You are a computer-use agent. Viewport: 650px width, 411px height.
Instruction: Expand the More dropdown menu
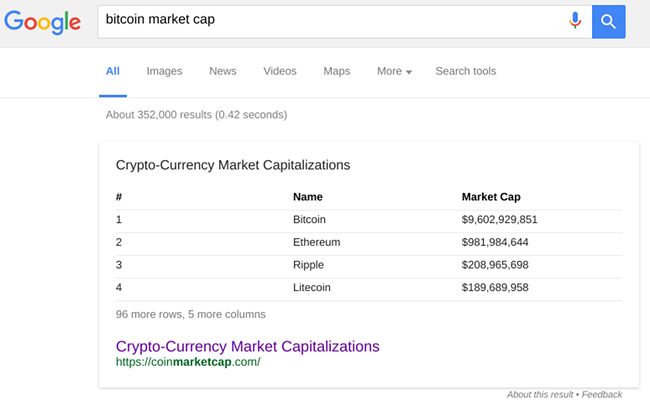pos(394,71)
